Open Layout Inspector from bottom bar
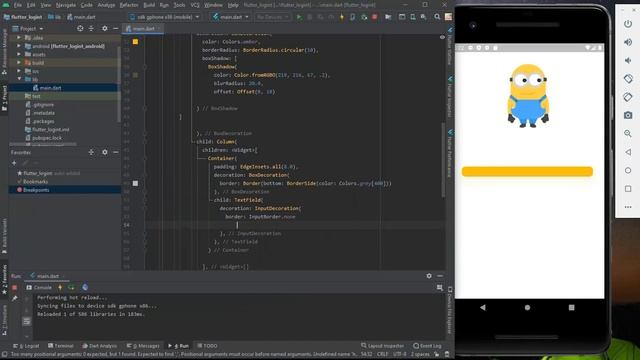Image resolution: width=640 pixels, height=360 pixels. [x=382, y=346]
